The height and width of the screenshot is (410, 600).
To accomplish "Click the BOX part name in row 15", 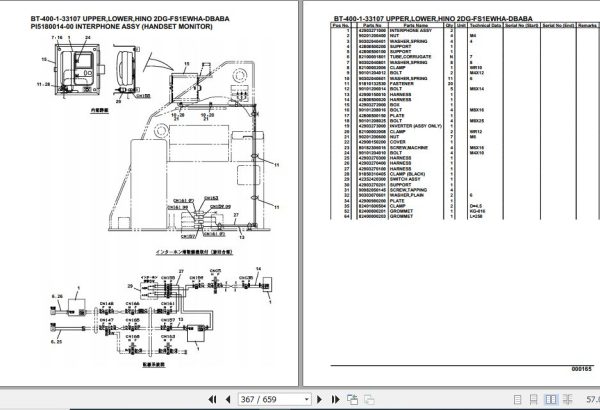I will coord(395,105).
